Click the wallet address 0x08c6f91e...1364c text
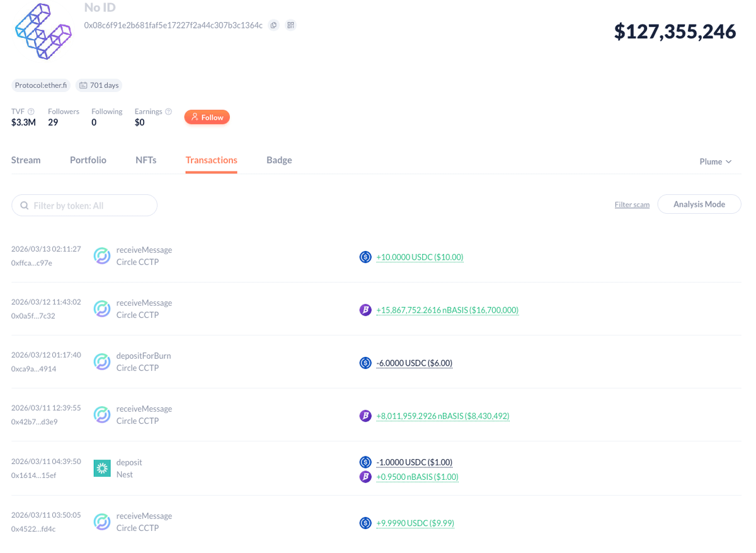Image resolution: width=756 pixels, height=553 pixels. click(x=173, y=25)
